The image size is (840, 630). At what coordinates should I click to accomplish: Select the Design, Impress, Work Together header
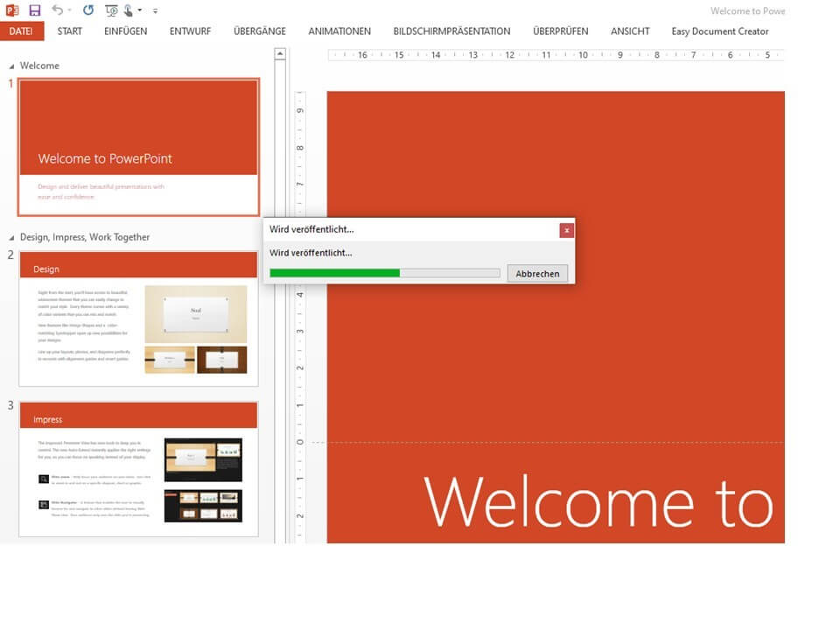tap(85, 237)
